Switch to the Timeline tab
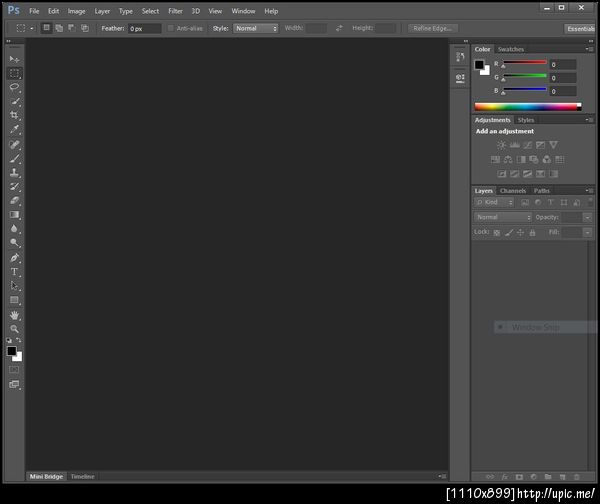This screenshot has width=600, height=504. coord(83,476)
